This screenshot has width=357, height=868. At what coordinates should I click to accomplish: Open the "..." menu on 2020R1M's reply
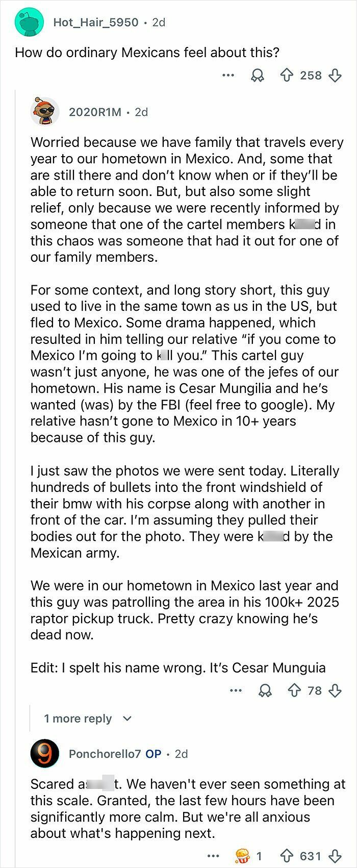click(236, 691)
